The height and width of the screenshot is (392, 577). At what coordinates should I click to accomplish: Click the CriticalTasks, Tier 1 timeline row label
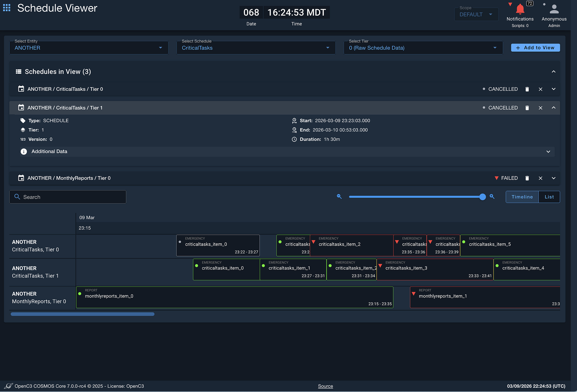click(35, 272)
